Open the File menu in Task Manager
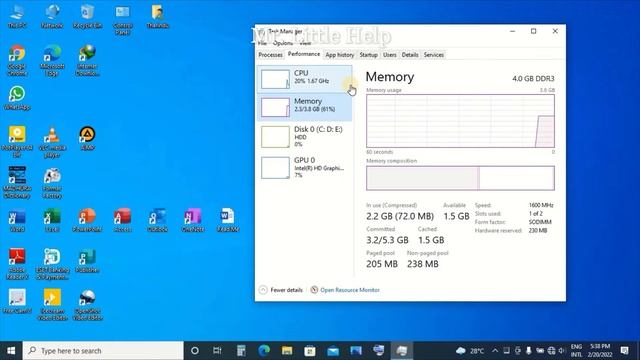 point(262,43)
